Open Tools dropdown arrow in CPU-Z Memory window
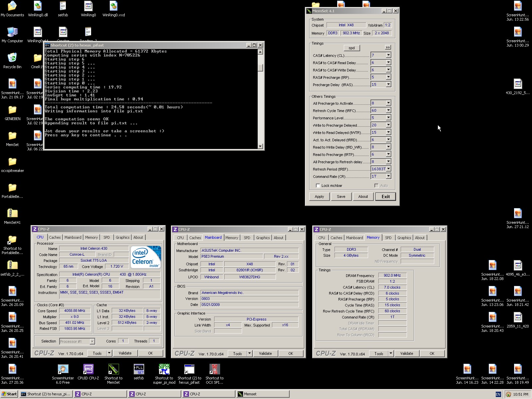532x399 pixels. pyautogui.click(x=391, y=353)
